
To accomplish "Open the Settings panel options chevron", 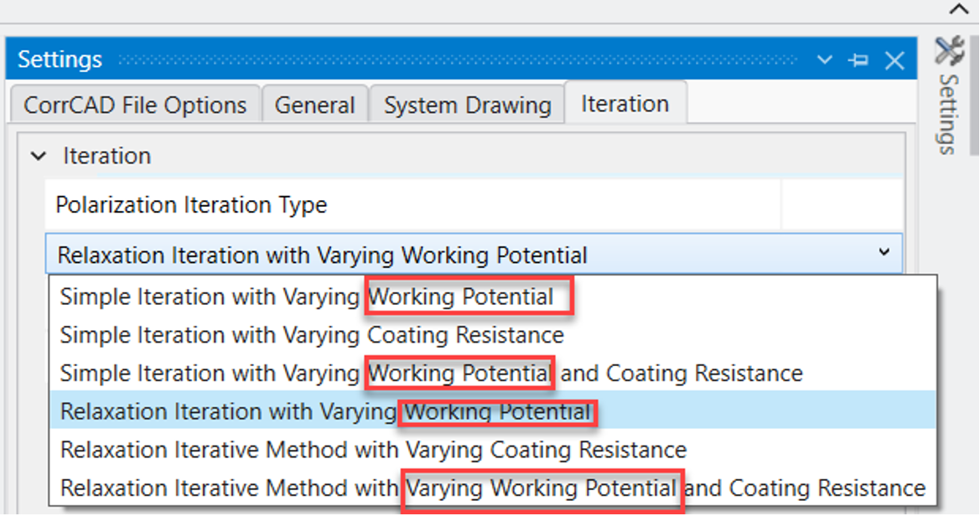I will (825, 60).
